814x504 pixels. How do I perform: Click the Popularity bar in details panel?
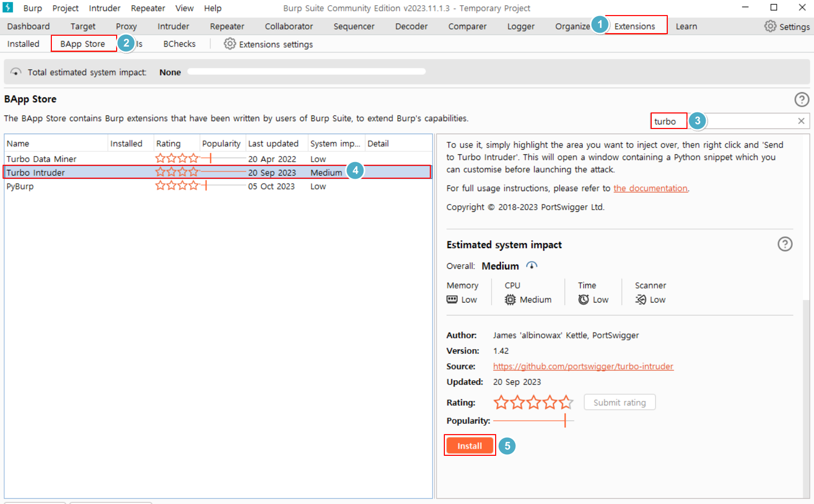coord(534,421)
